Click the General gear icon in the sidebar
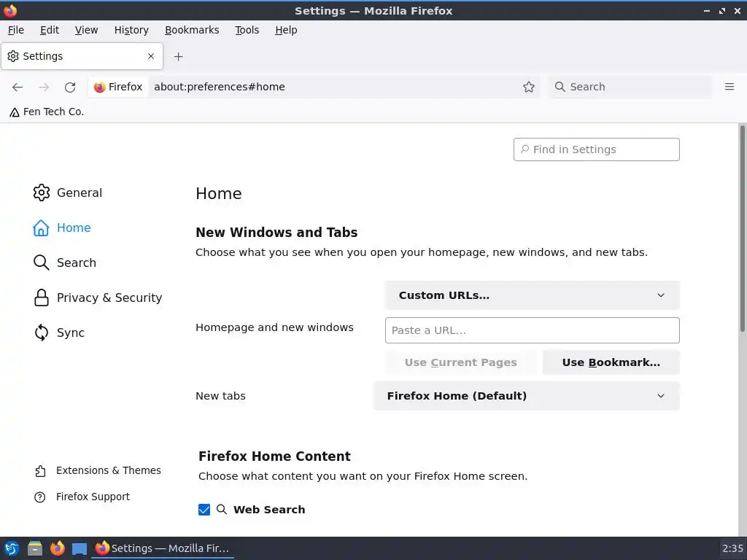 click(x=42, y=192)
